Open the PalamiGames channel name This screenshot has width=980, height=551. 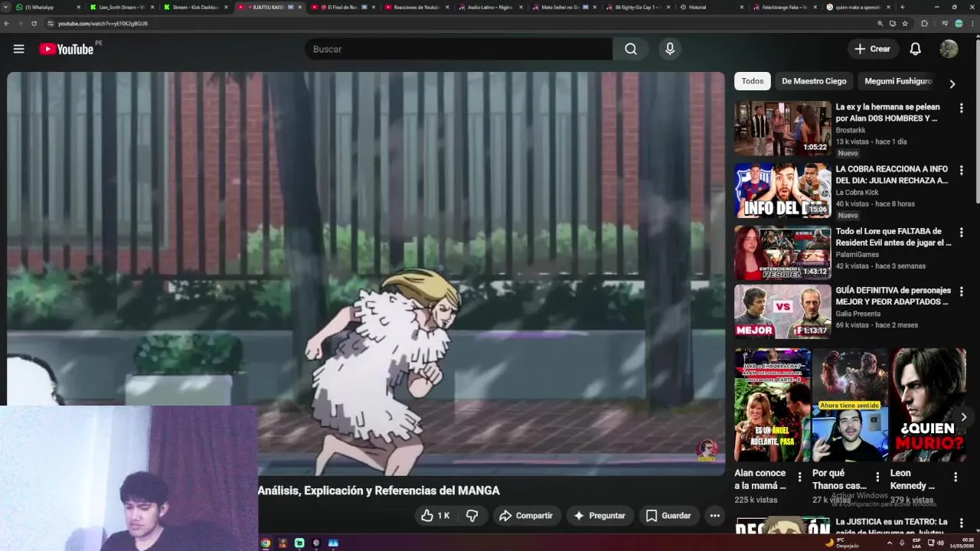pos(857,254)
